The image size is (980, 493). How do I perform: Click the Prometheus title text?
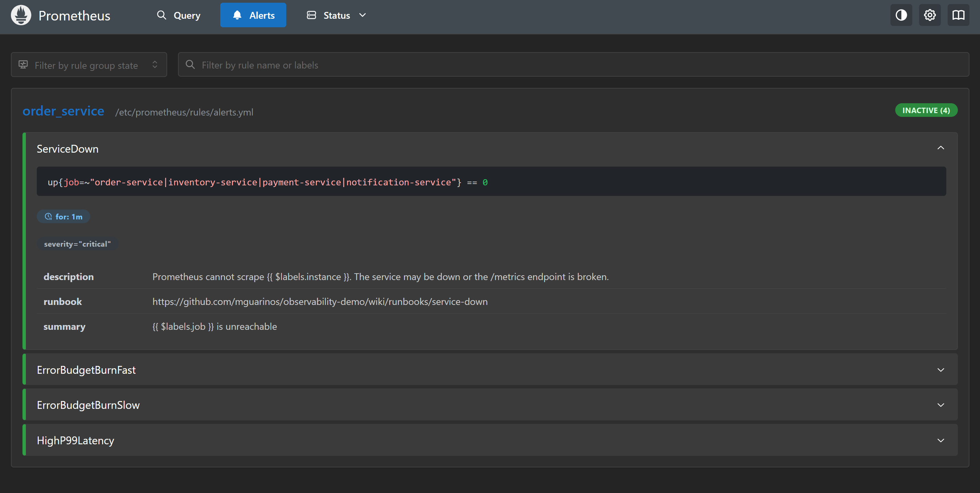pos(74,16)
